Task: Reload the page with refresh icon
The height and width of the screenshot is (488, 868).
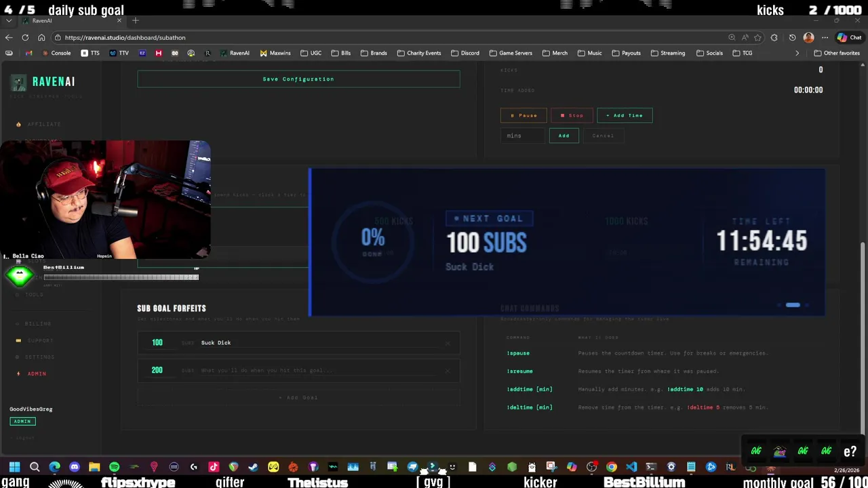Action: coord(25,37)
